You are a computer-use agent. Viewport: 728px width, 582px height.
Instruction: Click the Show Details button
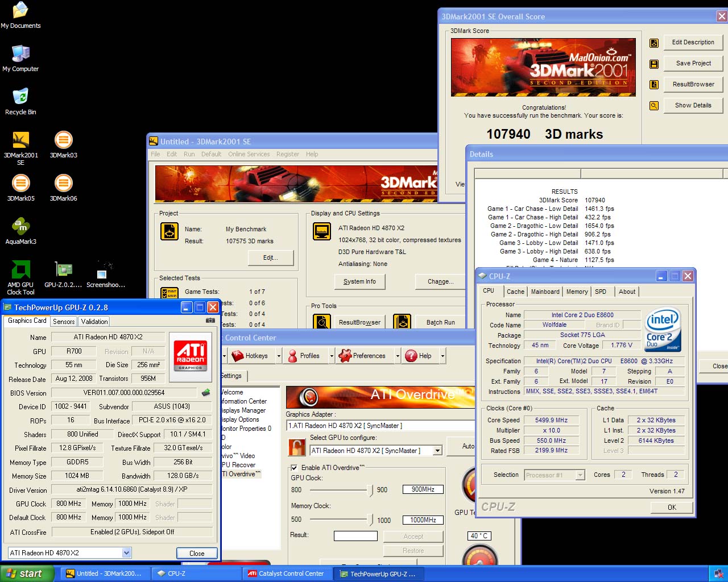(693, 106)
